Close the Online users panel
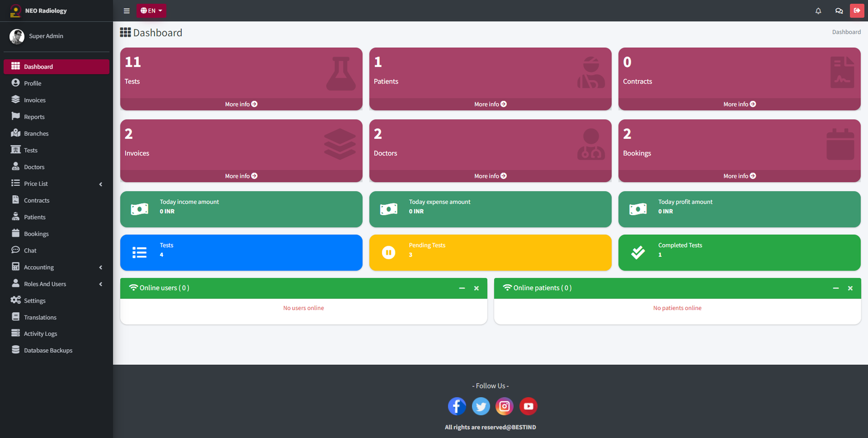 coord(476,288)
